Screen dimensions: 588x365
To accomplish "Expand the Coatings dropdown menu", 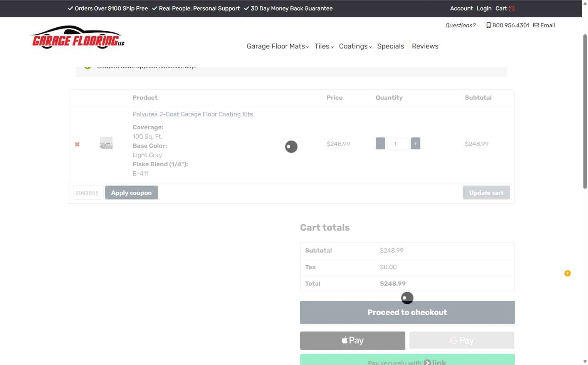I will (355, 46).
